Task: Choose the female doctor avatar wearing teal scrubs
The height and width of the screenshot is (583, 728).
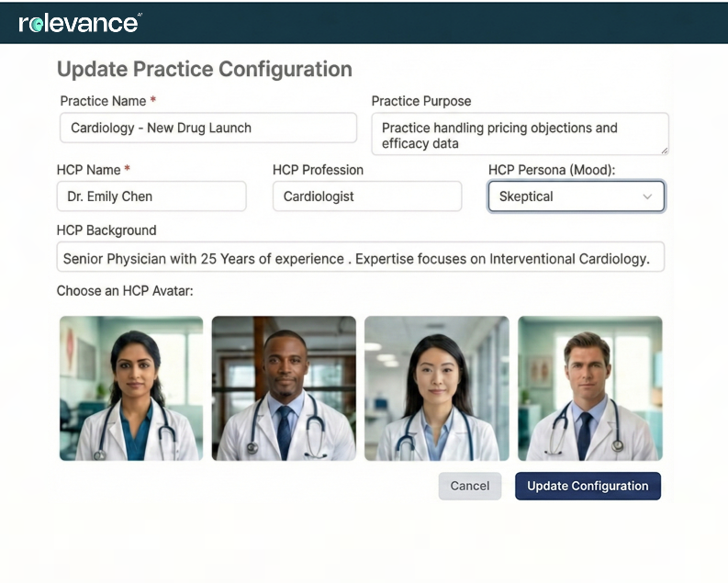Action: click(x=131, y=388)
